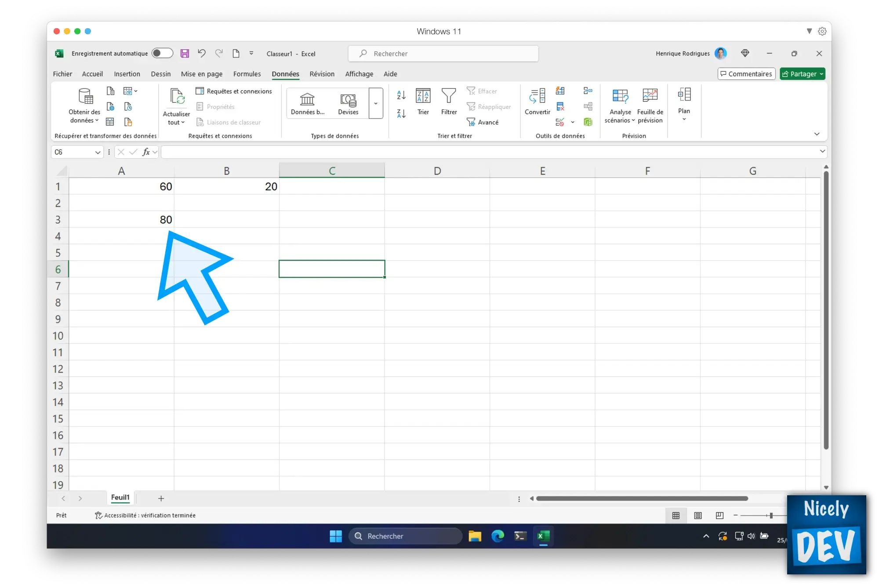Click the from picture import icon
The width and height of the screenshot is (879, 588).
(130, 91)
